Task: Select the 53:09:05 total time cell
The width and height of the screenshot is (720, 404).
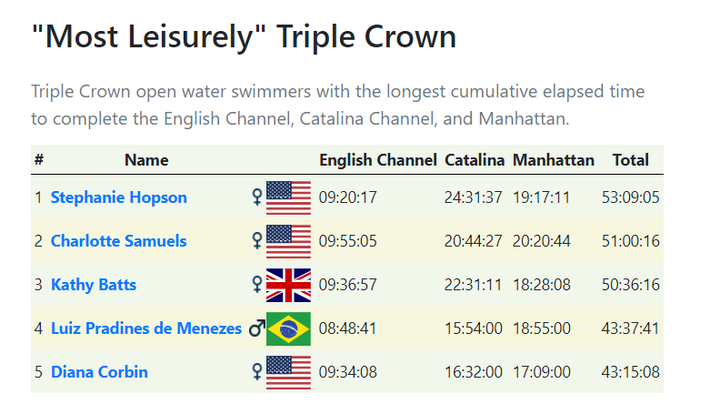Action: [x=630, y=197]
